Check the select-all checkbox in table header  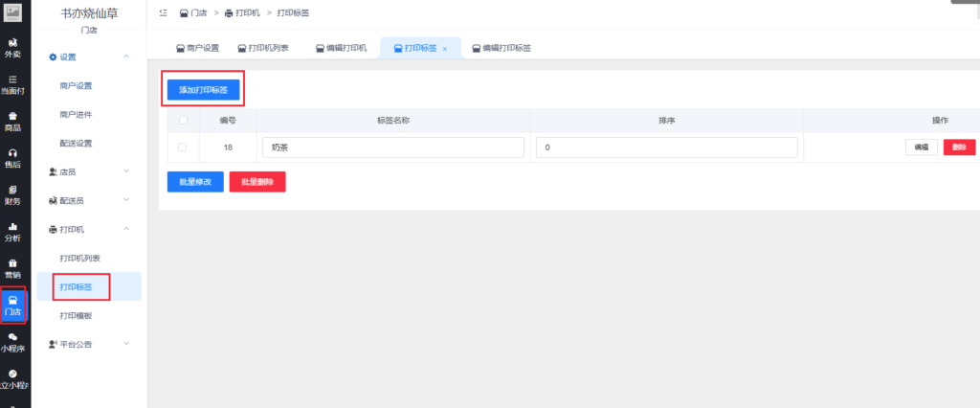tap(183, 121)
